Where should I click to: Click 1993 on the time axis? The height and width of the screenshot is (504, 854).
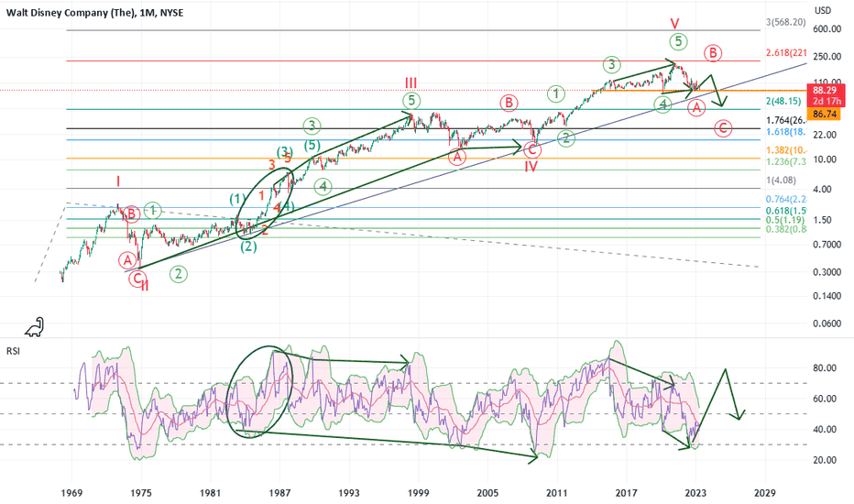pos(349,494)
